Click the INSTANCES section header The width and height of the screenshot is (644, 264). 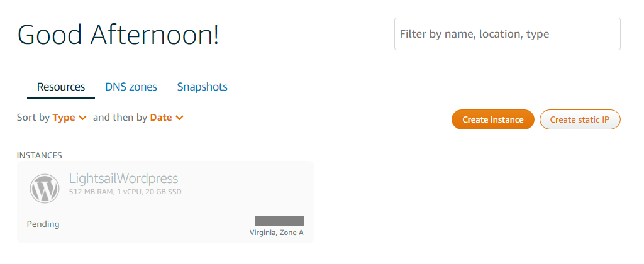pyautogui.click(x=40, y=156)
